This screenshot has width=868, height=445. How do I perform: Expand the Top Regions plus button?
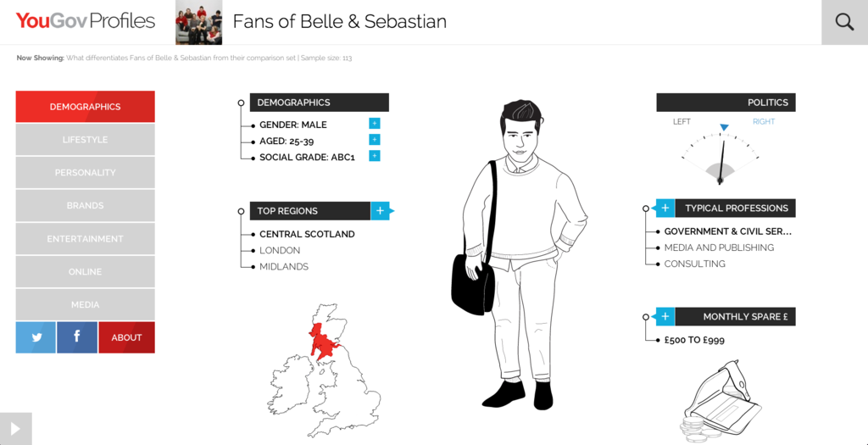click(380, 211)
